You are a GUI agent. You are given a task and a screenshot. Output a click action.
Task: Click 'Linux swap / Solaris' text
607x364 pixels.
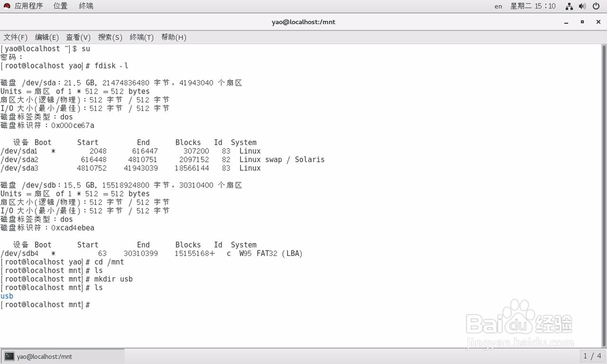pyautogui.click(x=282, y=160)
